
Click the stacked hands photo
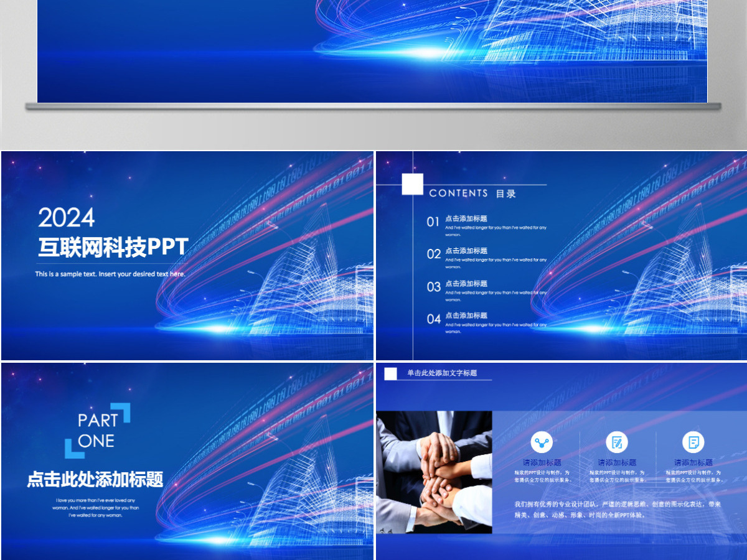[434, 472]
